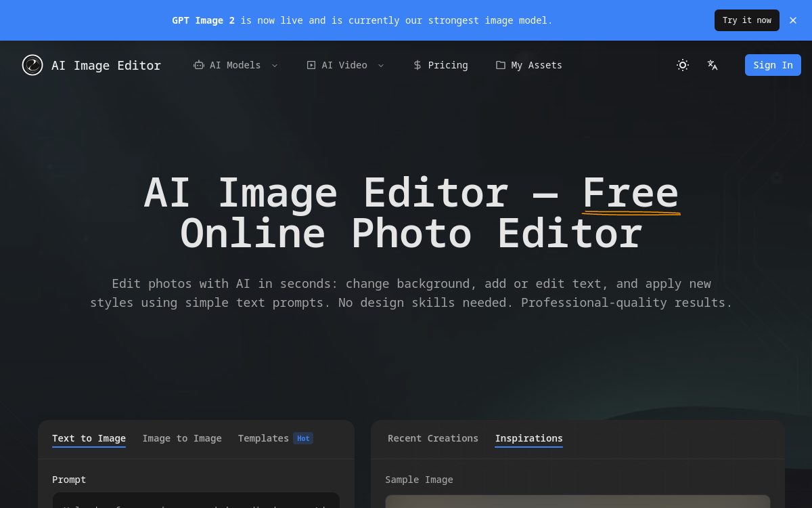The image size is (812, 508).
Task: Go home via AI Image Editor title
Action: [x=106, y=65]
